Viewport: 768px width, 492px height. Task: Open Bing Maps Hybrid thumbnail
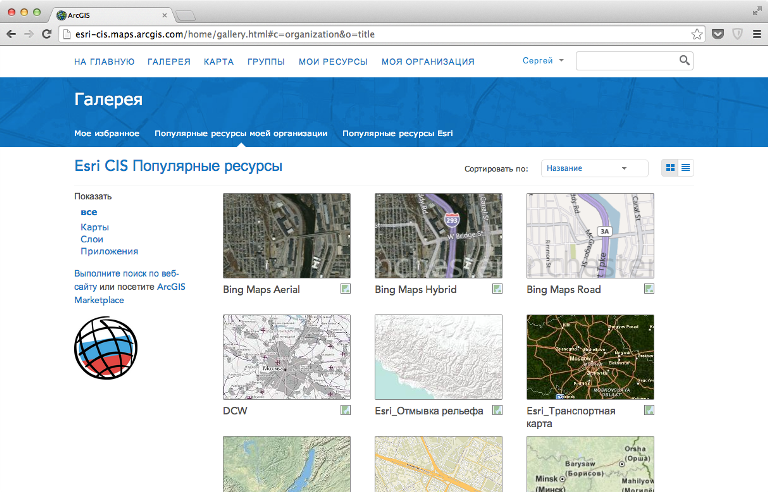pos(438,236)
